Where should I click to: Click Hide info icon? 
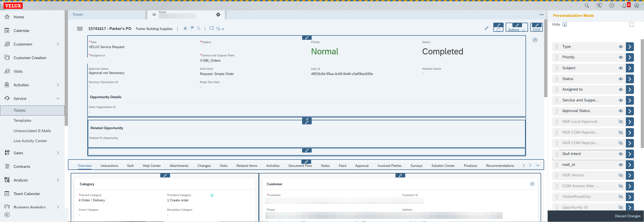(x=565, y=25)
